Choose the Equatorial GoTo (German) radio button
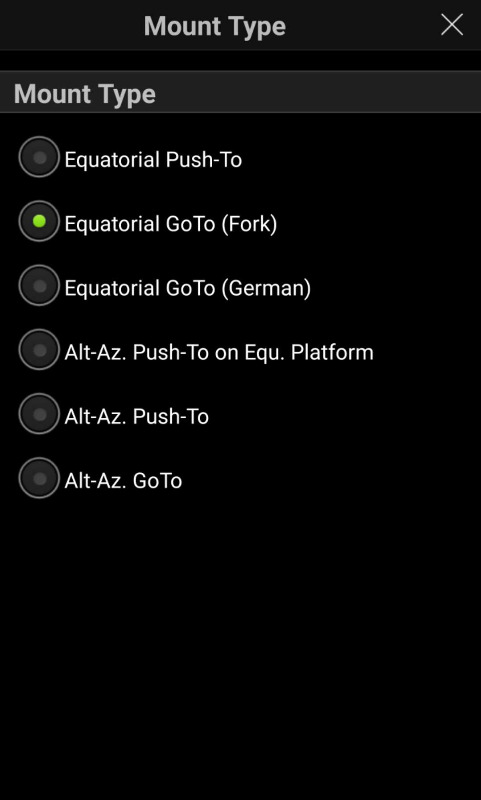Image resolution: width=481 pixels, height=800 pixels. 39,286
